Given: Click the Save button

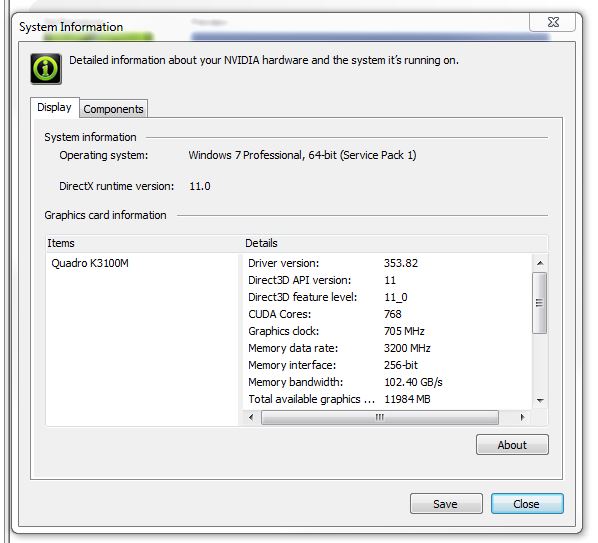Looking at the screenshot, I should click(x=446, y=504).
